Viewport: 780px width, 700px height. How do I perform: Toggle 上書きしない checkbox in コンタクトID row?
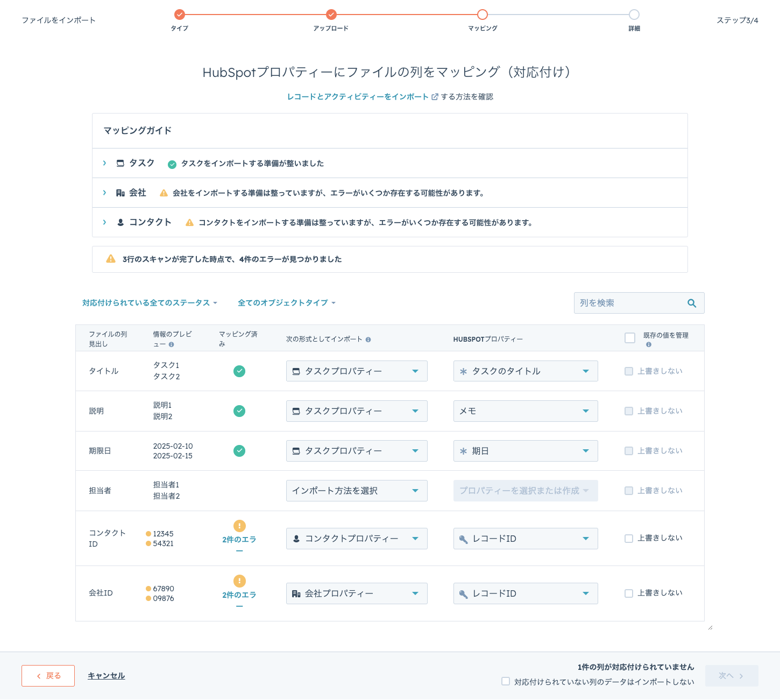point(629,539)
